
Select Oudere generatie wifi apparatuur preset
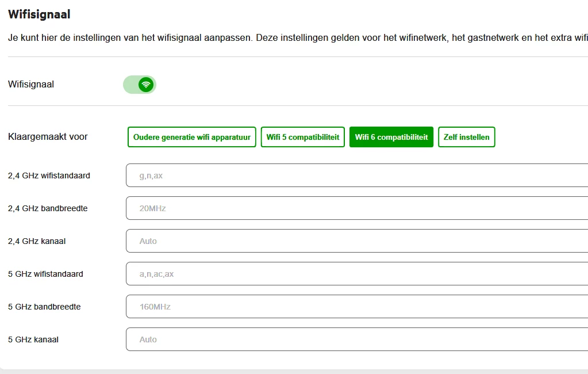pyautogui.click(x=191, y=137)
